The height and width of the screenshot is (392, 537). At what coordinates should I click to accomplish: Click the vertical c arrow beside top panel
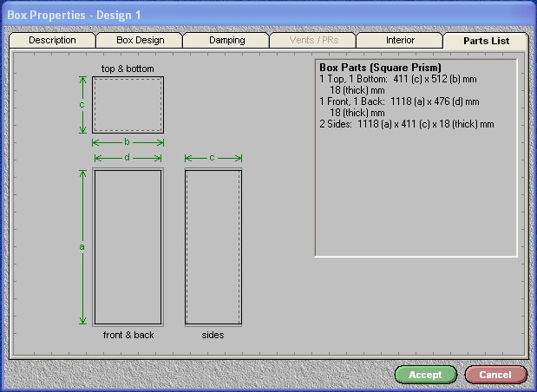[x=82, y=105]
